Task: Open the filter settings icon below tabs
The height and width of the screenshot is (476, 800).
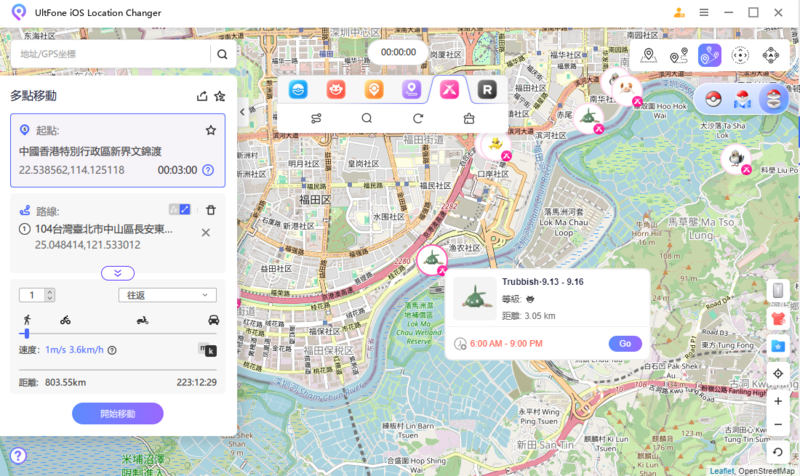Action: coord(316,118)
